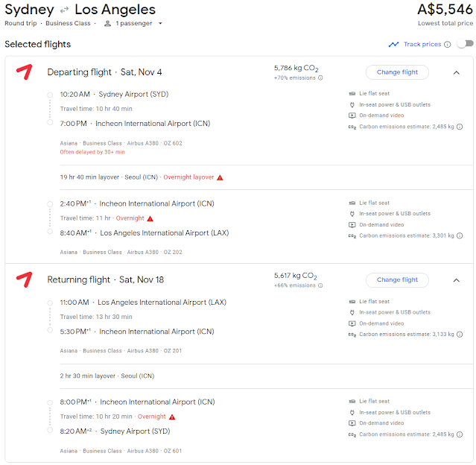This screenshot has height=465, width=476.
Task: Click the Track prices label
Action: tap(422, 45)
